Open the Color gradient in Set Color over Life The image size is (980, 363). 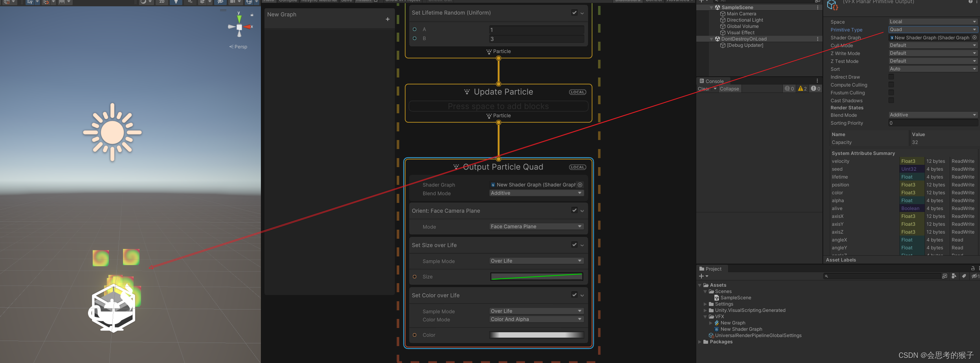pos(536,335)
